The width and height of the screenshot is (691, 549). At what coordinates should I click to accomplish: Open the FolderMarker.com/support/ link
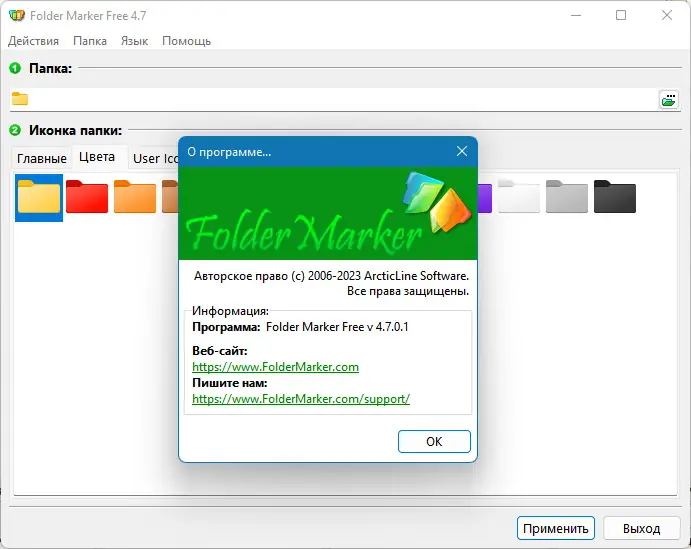(301, 399)
